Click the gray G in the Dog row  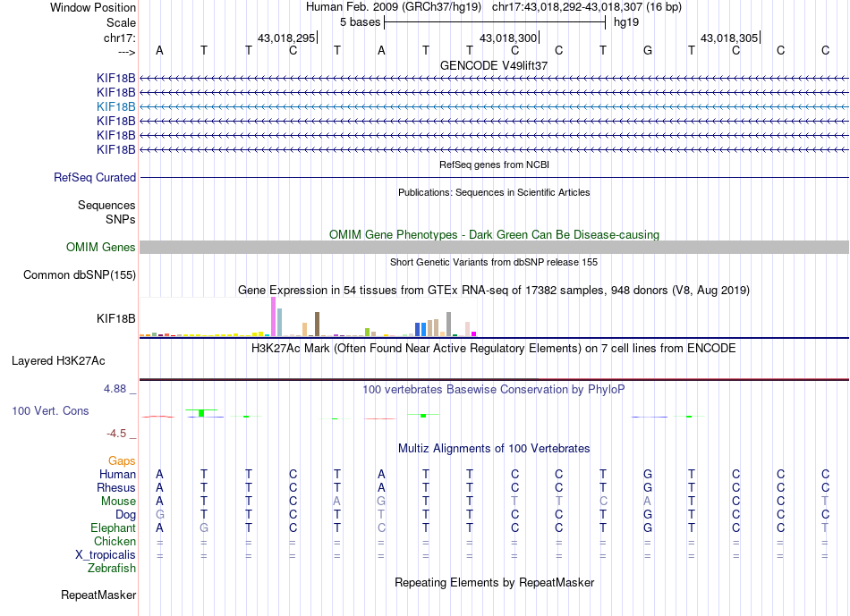point(160,515)
